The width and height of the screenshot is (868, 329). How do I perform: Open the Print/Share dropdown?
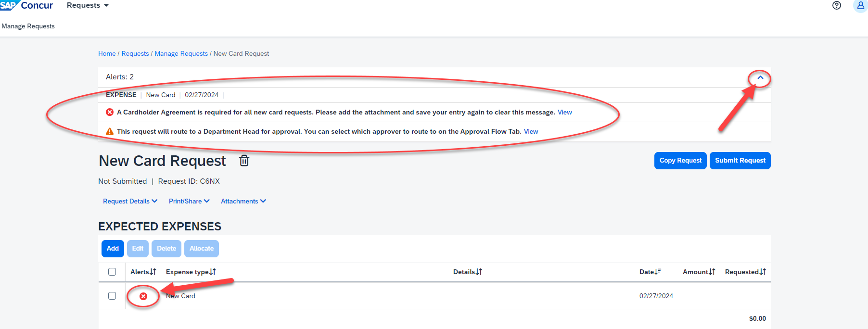[189, 201]
